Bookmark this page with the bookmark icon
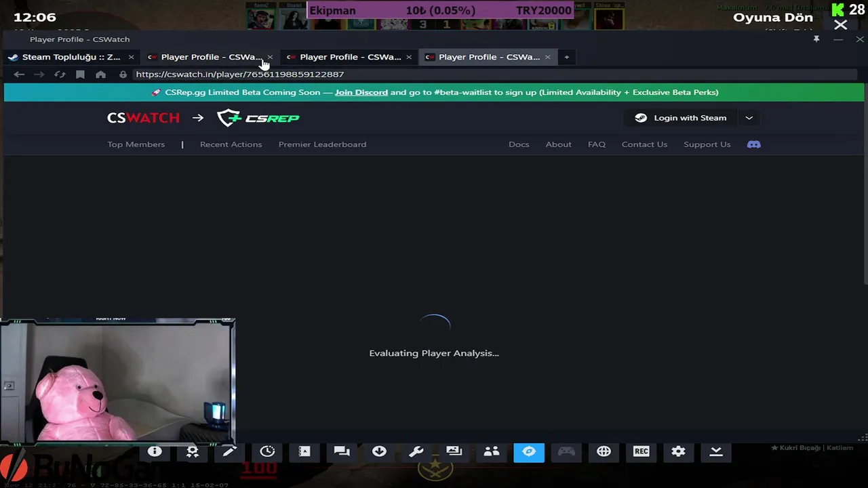Image resolution: width=868 pixels, height=488 pixels. (80, 75)
